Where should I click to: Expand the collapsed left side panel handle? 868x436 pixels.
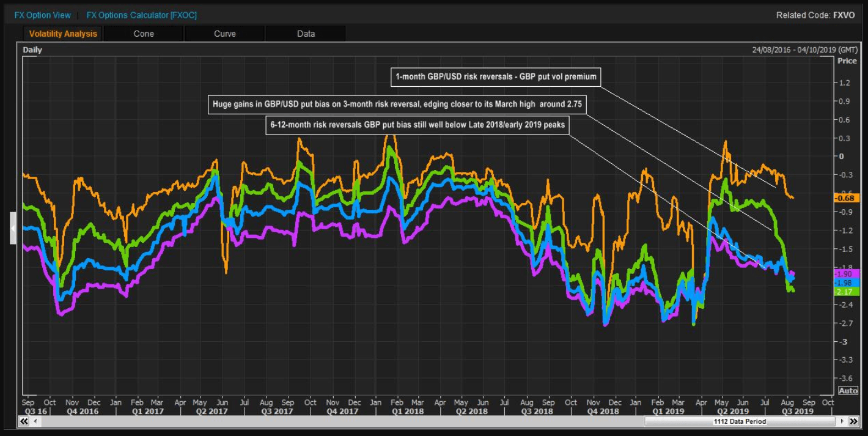point(13,228)
